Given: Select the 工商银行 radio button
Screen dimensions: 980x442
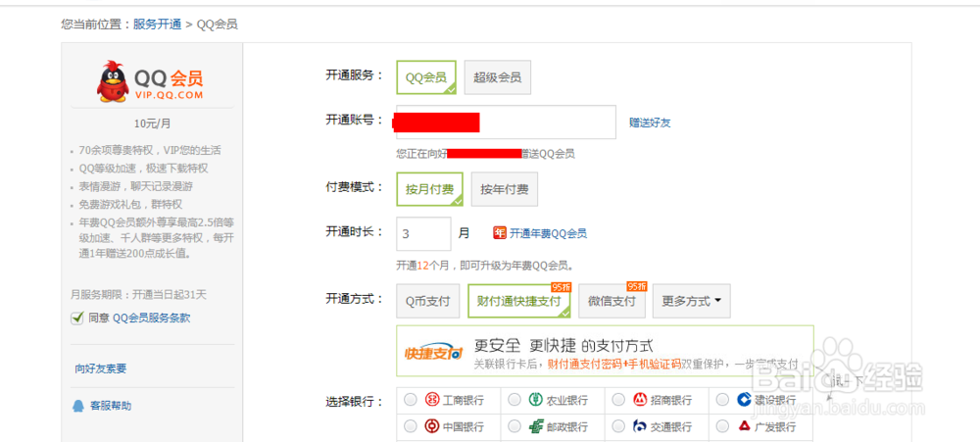Looking at the screenshot, I should point(411,400).
